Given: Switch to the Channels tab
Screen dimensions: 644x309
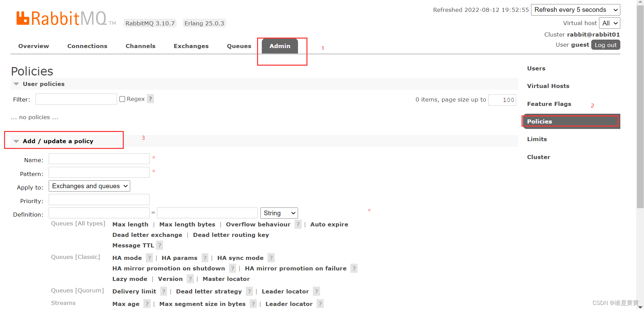Looking at the screenshot, I should (140, 46).
